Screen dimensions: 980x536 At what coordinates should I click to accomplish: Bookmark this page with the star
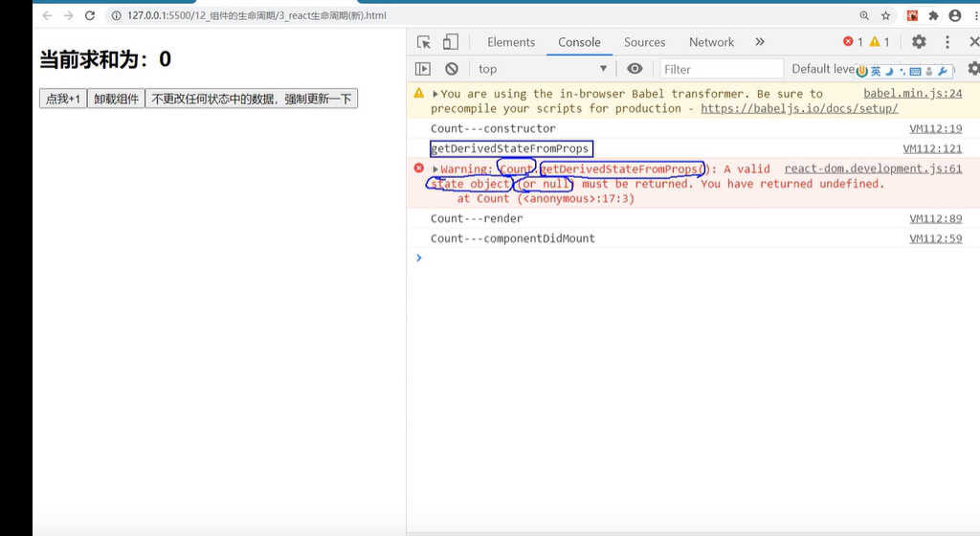click(x=885, y=15)
